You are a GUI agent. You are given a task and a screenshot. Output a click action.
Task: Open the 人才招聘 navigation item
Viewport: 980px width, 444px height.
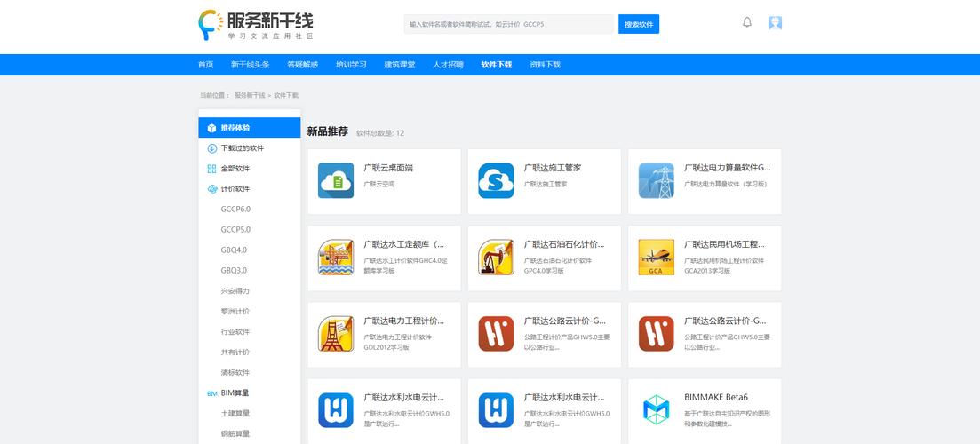448,64
